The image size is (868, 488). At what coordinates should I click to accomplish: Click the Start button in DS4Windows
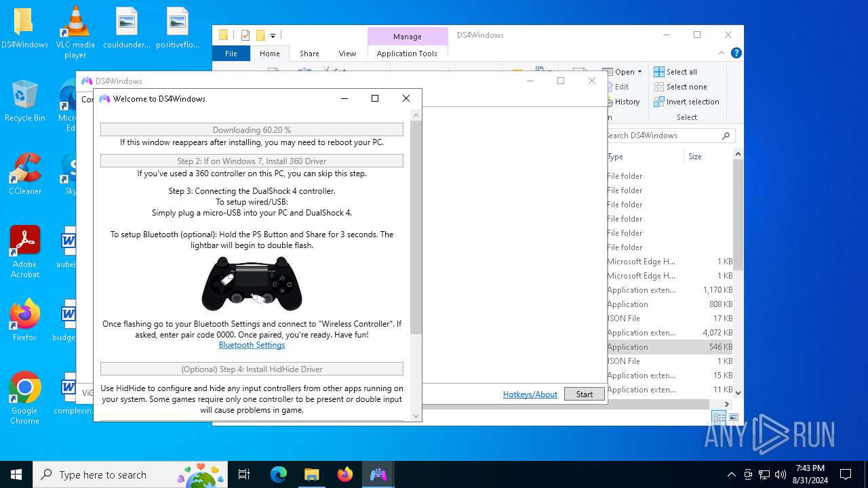[585, 394]
